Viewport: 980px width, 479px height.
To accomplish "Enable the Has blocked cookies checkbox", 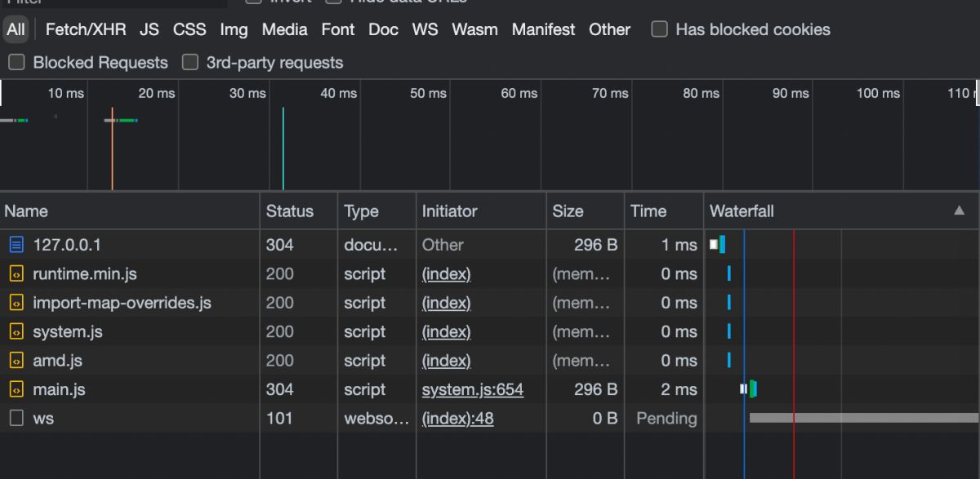I will (x=660, y=29).
